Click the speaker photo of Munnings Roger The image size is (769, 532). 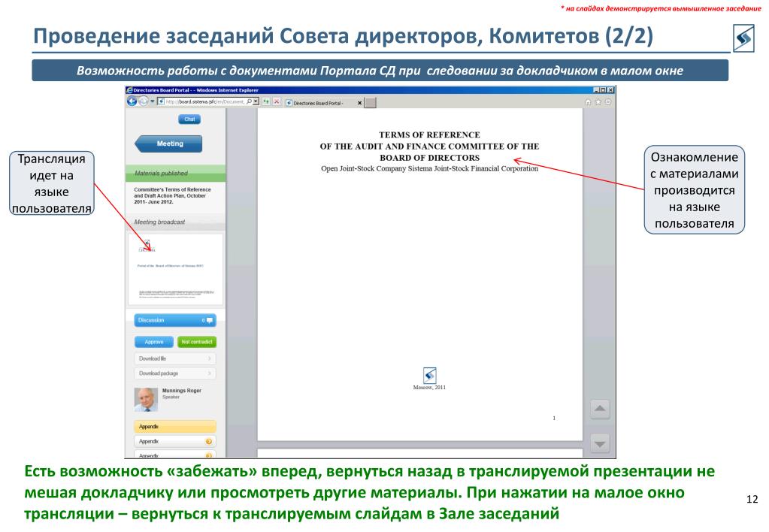click(146, 400)
